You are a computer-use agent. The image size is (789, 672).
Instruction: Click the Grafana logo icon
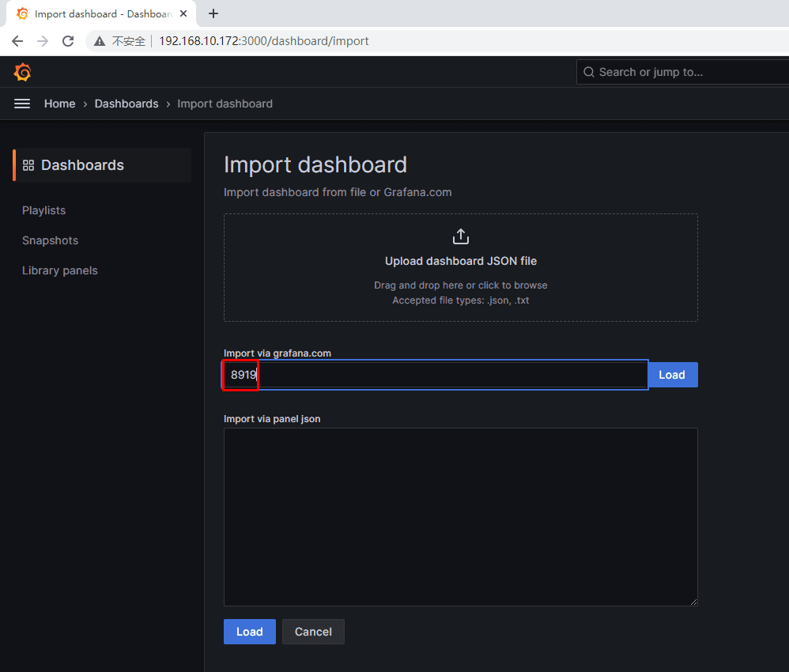coord(22,72)
